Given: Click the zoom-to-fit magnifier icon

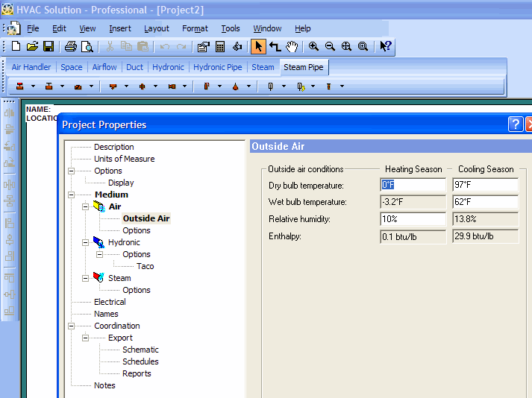Looking at the screenshot, I should (346, 46).
